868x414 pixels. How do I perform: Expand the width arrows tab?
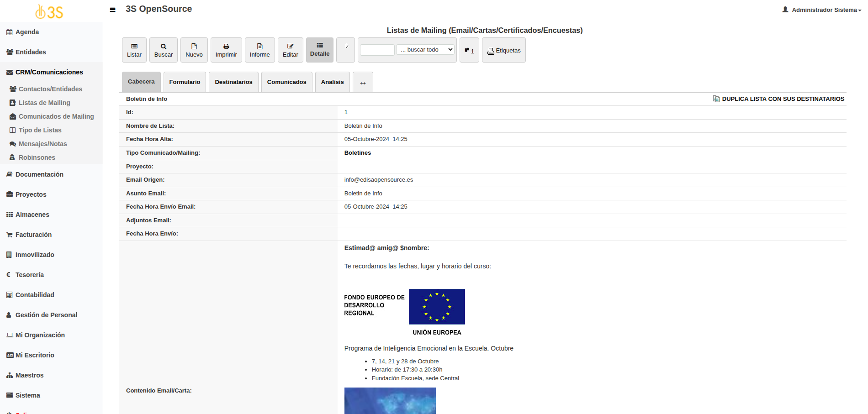click(x=363, y=83)
